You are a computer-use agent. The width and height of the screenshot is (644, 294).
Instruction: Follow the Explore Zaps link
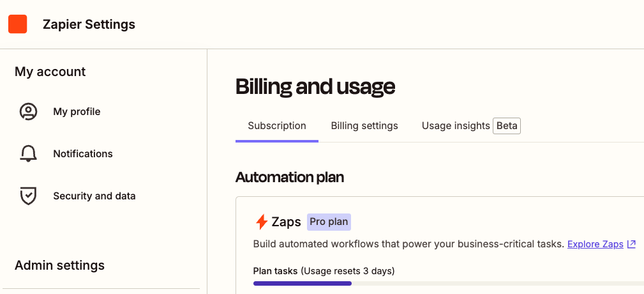(595, 244)
